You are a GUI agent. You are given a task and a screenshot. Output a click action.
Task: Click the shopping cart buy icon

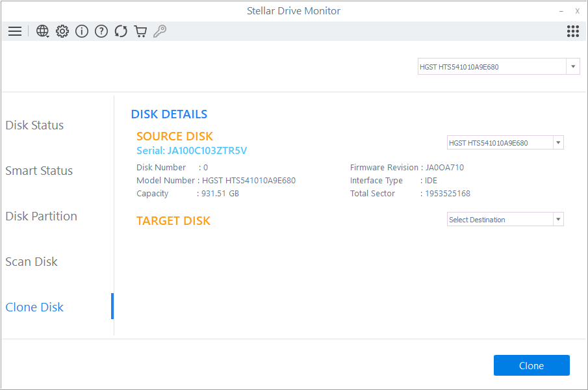[x=140, y=31]
